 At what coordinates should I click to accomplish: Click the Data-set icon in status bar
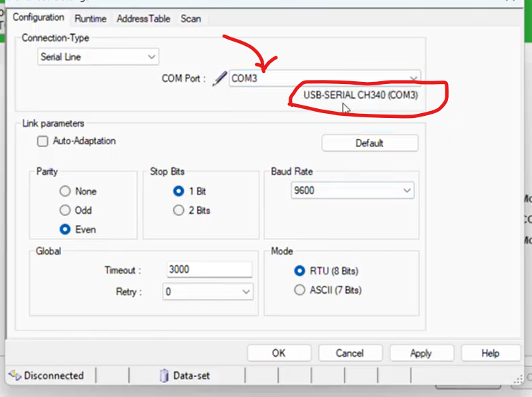pyautogui.click(x=164, y=375)
